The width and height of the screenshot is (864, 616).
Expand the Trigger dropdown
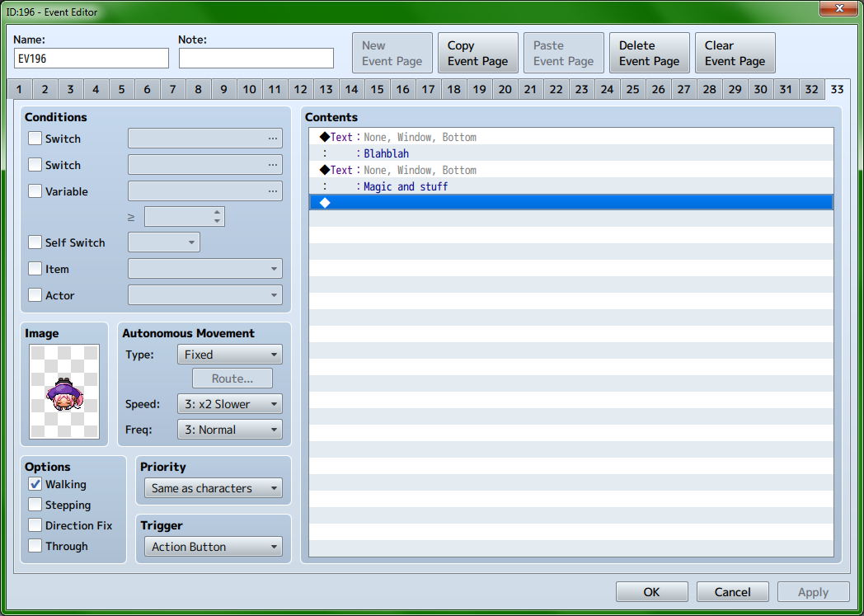tap(214, 547)
